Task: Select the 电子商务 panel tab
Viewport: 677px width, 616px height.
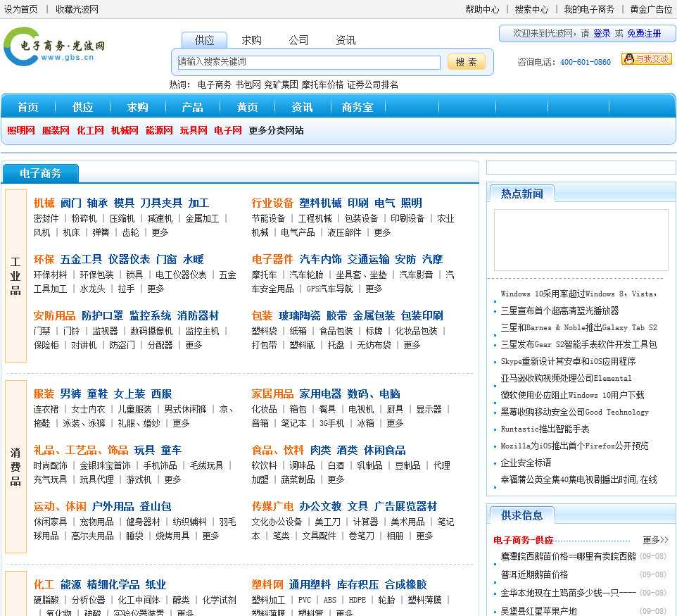Action: click(41, 174)
